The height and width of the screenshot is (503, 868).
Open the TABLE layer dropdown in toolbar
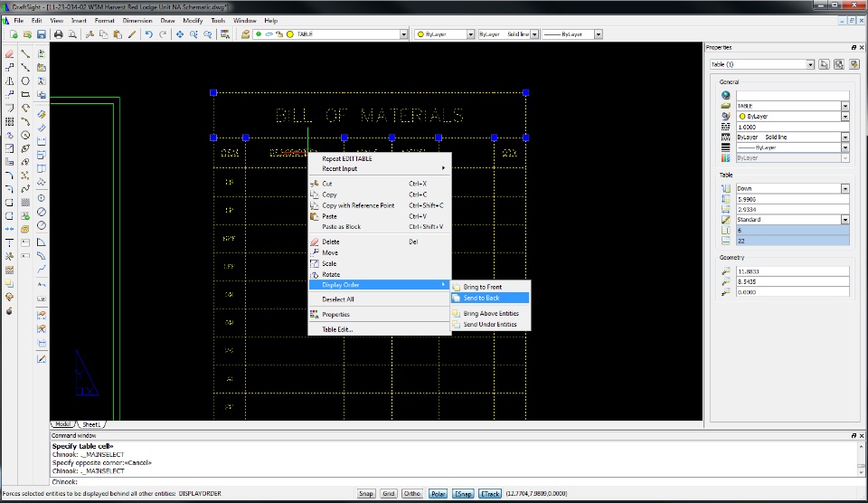click(403, 34)
